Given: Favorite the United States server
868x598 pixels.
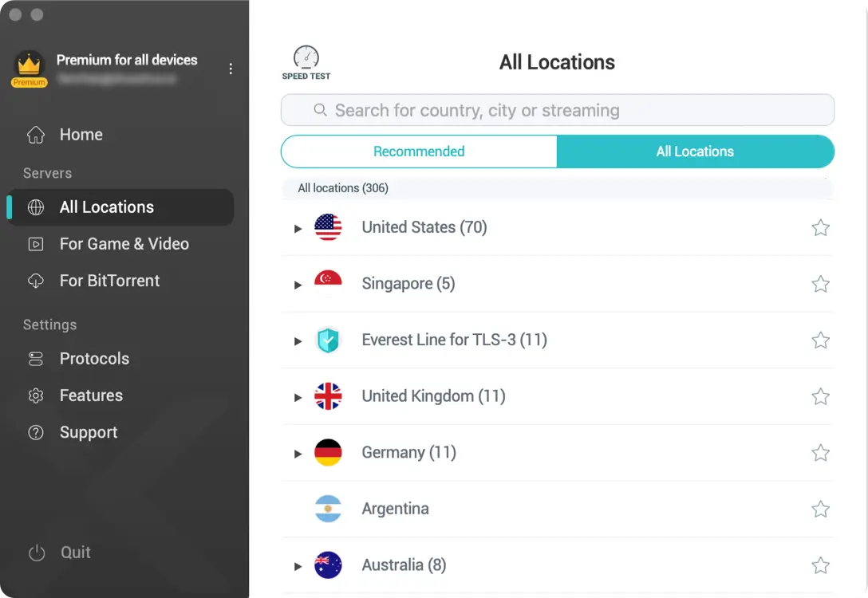Looking at the screenshot, I should click(820, 227).
